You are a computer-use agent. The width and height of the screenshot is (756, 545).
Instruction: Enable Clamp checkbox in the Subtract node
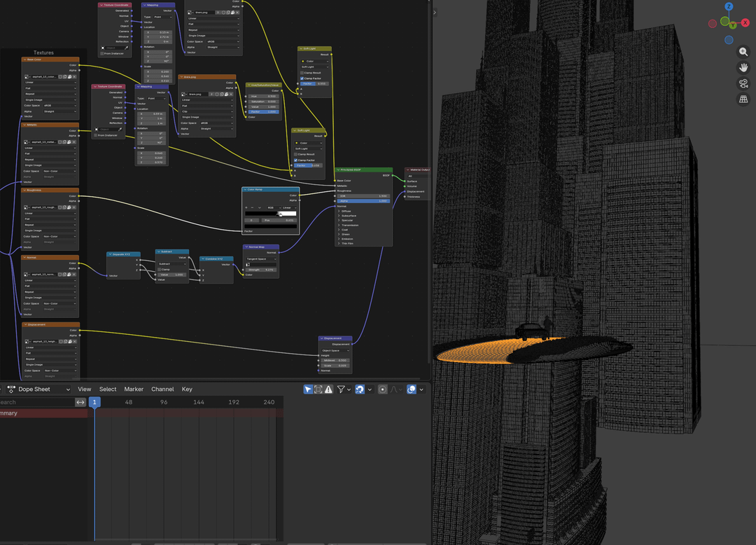(158, 269)
